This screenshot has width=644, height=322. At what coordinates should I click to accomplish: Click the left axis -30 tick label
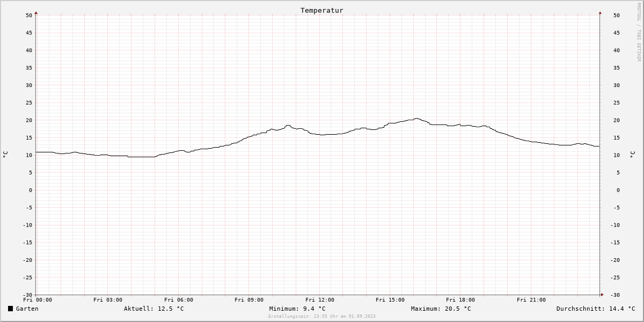(27, 295)
